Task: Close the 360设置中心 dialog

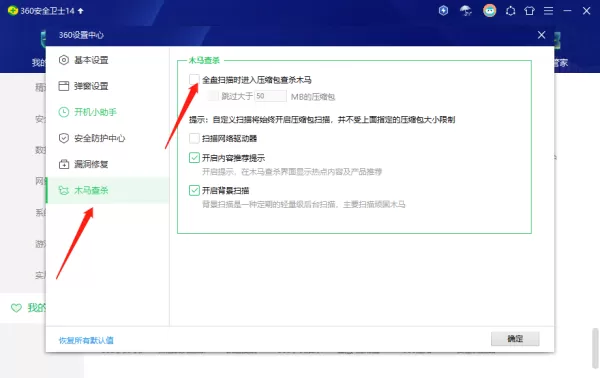Action: [x=541, y=35]
